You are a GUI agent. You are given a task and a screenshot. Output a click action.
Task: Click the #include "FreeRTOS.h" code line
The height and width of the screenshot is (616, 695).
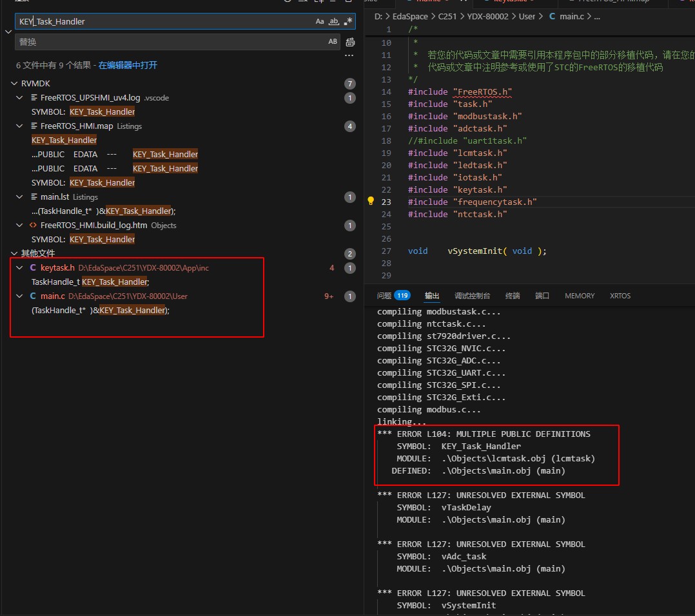(x=460, y=91)
